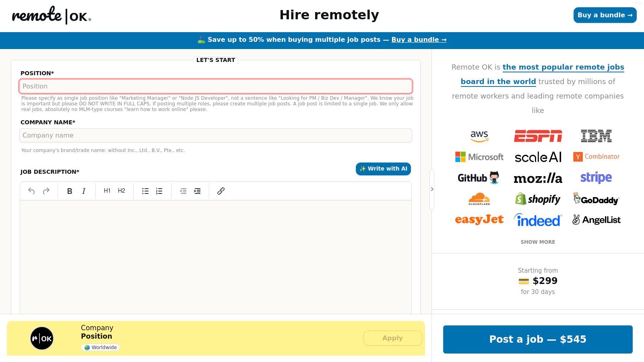Expand company list with Show More
This screenshot has height=362, width=644.
coord(538,242)
